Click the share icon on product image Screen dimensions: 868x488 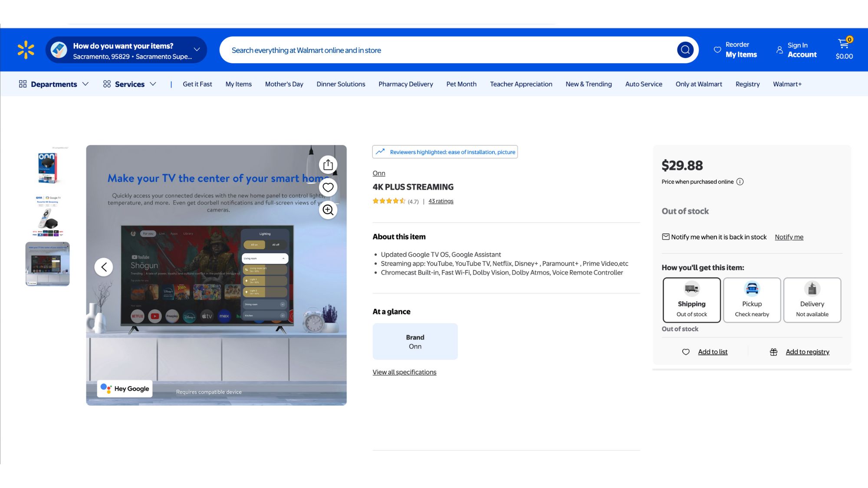click(328, 165)
